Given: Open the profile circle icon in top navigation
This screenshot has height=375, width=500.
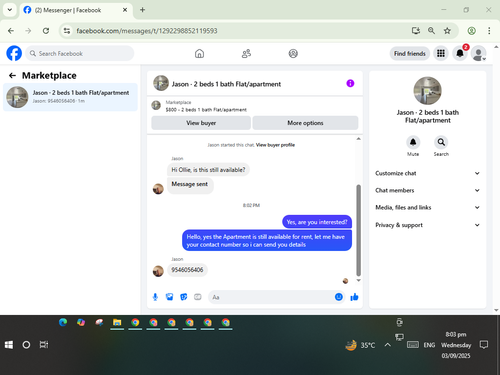Looking at the screenshot, I should pos(293,53).
